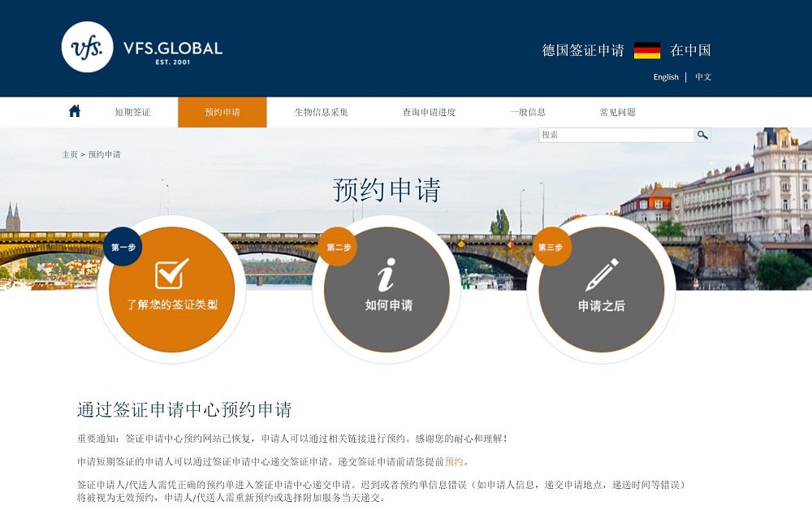Click into the 搜索 search field
812x510 pixels.
pos(616,135)
